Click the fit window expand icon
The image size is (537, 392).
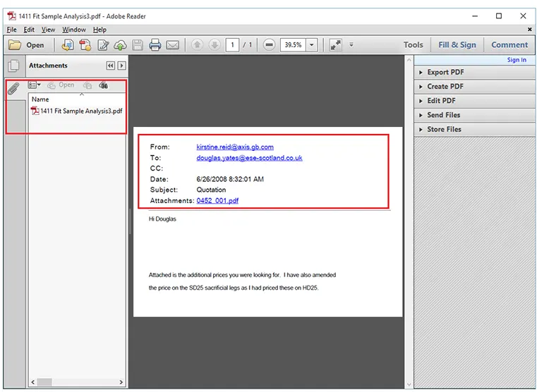[x=335, y=45]
